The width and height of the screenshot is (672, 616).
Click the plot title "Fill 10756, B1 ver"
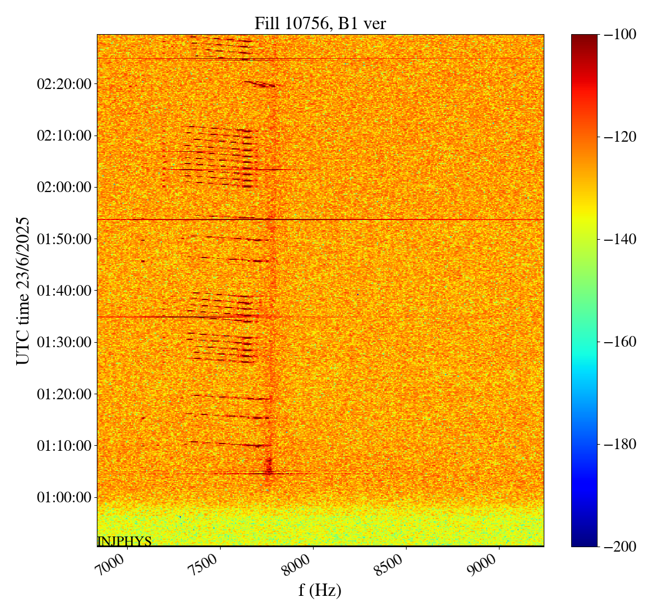320,23
